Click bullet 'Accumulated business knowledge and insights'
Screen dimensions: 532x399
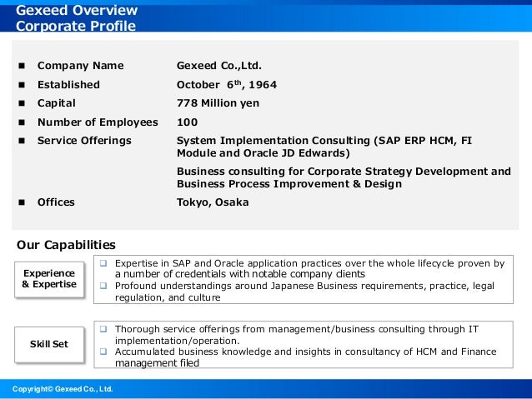pos(306,352)
